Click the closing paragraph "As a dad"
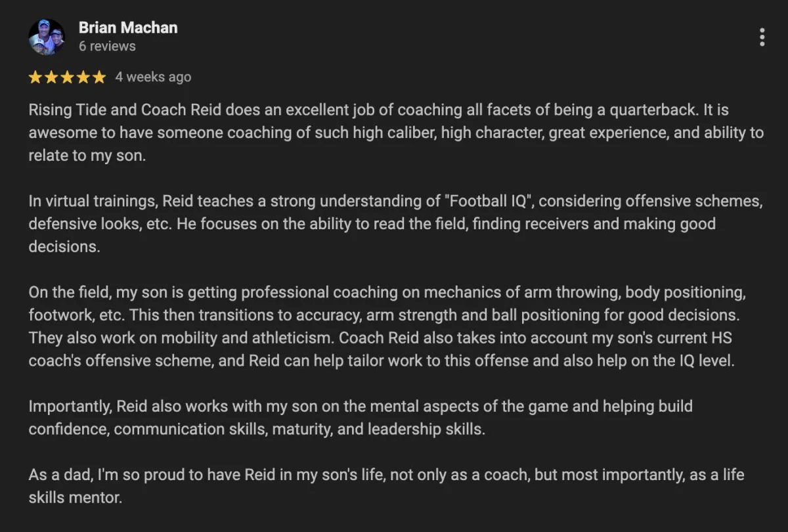Screen dimensions: 788x532 pos(386,486)
